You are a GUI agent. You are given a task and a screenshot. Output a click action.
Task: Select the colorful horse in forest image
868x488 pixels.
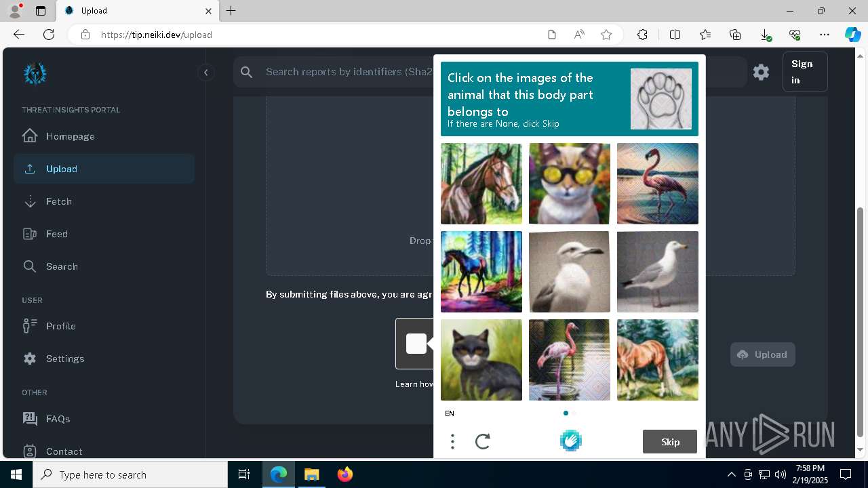(481, 272)
